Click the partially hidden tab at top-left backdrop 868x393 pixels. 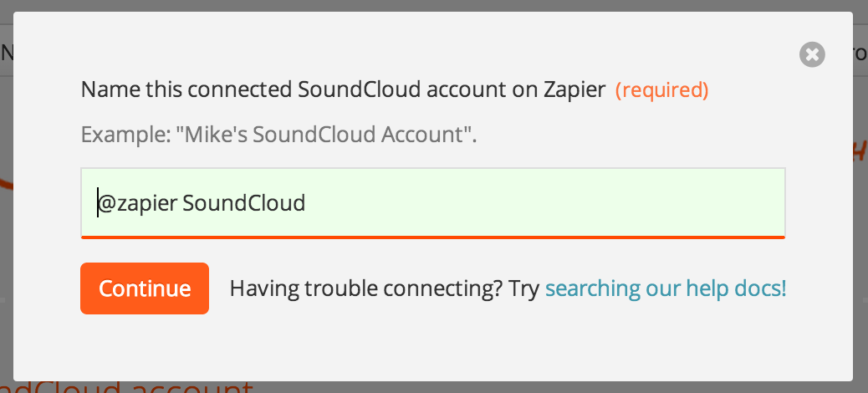pyautogui.click(x=6, y=52)
